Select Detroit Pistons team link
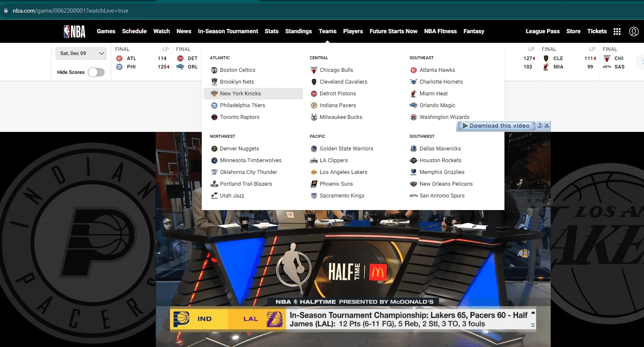This screenshot has width=644, height=347. [338, 94]
